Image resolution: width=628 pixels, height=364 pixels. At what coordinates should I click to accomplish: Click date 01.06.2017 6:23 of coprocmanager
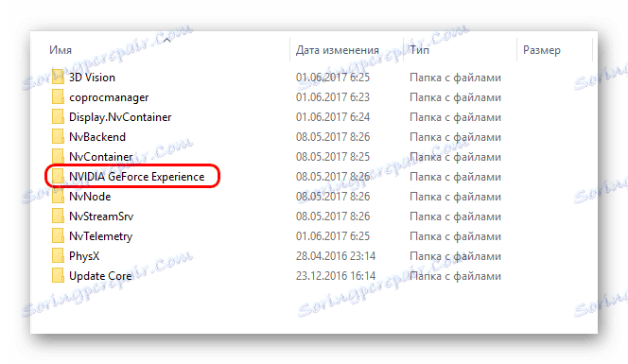[x=333, y=97]
